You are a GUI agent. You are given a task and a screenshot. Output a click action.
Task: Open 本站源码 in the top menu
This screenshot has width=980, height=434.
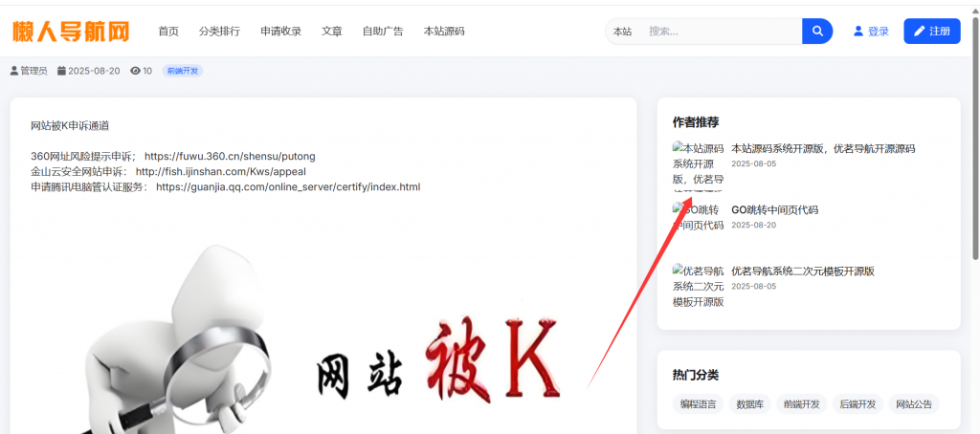point(444,32)
